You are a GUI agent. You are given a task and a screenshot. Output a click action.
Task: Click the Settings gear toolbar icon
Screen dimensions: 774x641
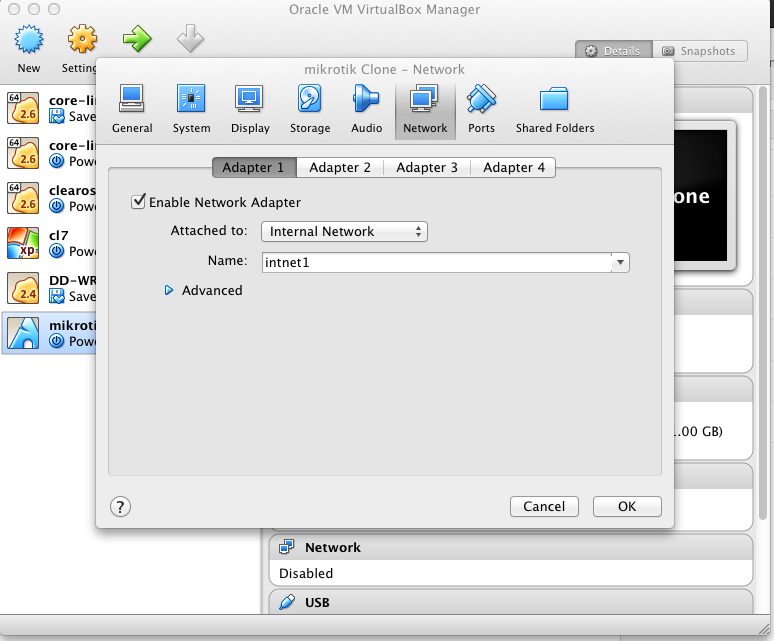[82, 38]
